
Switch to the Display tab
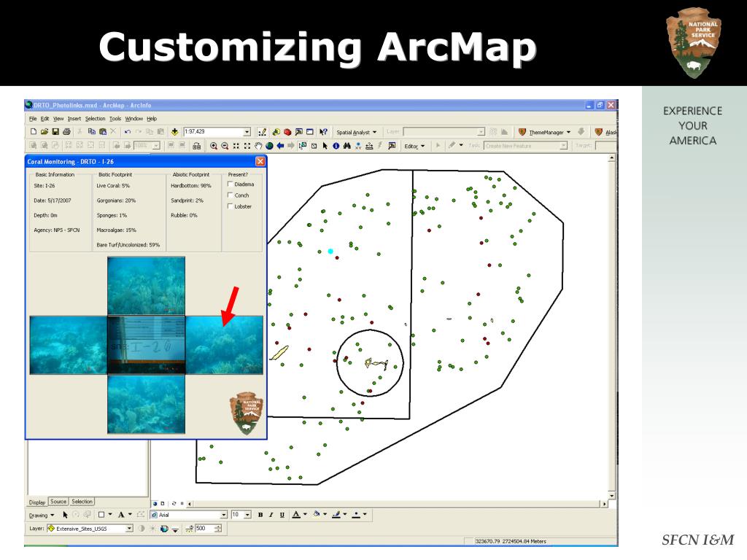pos(37,502)
